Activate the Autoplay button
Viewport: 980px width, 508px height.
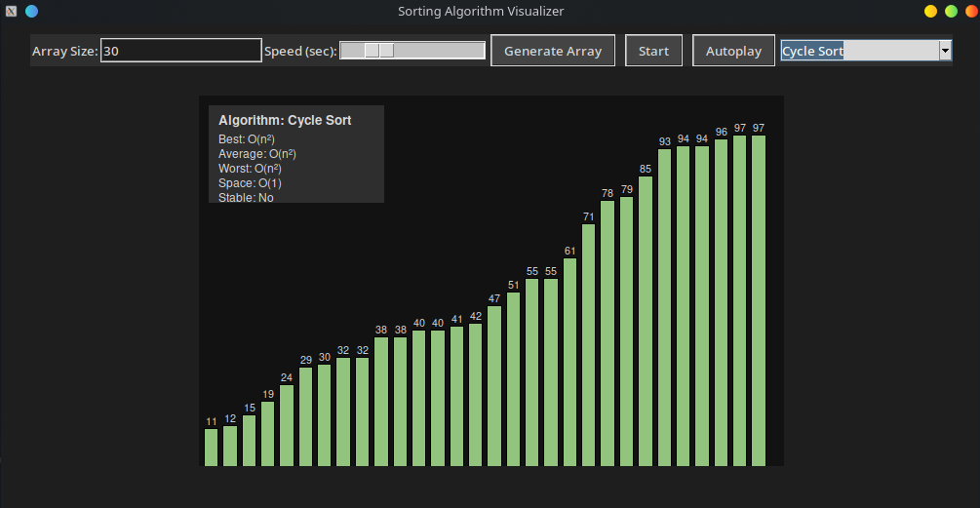point(733,51)
